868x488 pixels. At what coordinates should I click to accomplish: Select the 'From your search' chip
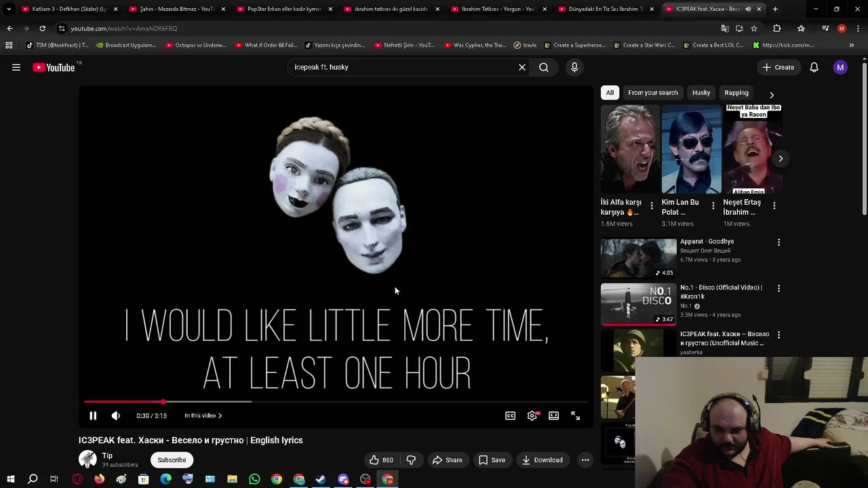point(653,93)
